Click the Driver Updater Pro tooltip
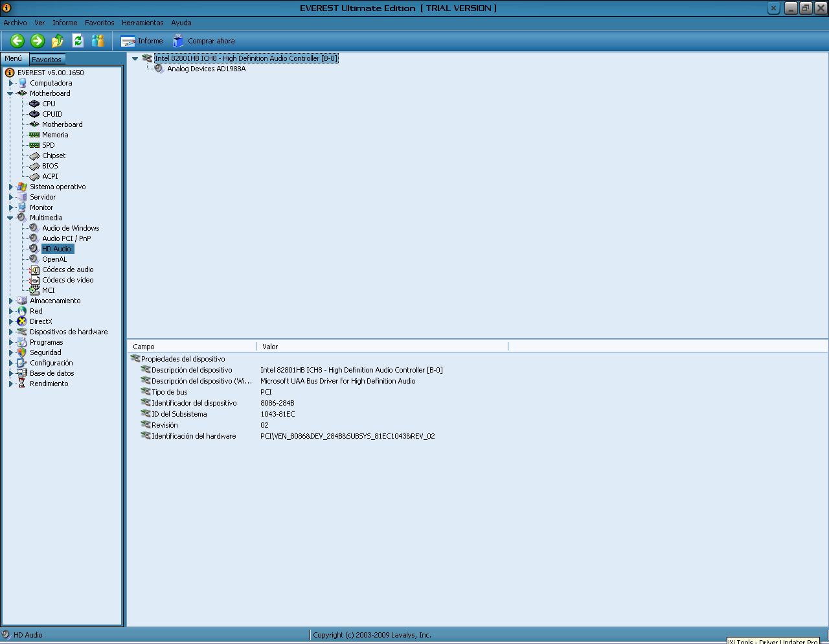This screenshot has width=829, height=644. [x=772, y=641]
